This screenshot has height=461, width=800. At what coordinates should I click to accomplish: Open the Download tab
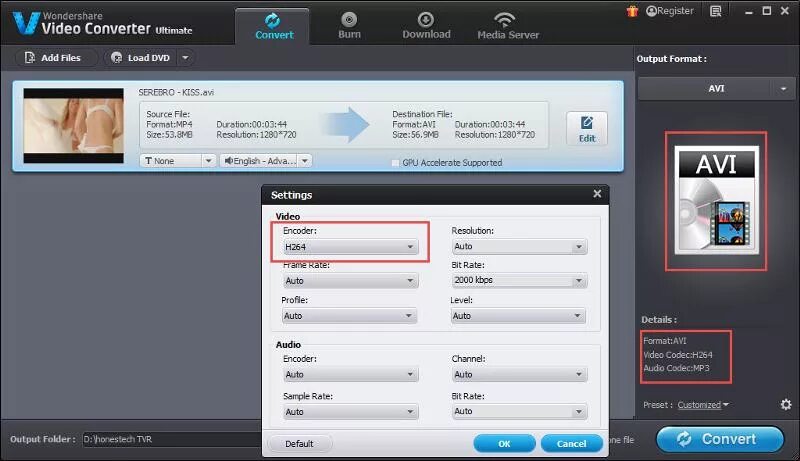[x=426, y=27]
